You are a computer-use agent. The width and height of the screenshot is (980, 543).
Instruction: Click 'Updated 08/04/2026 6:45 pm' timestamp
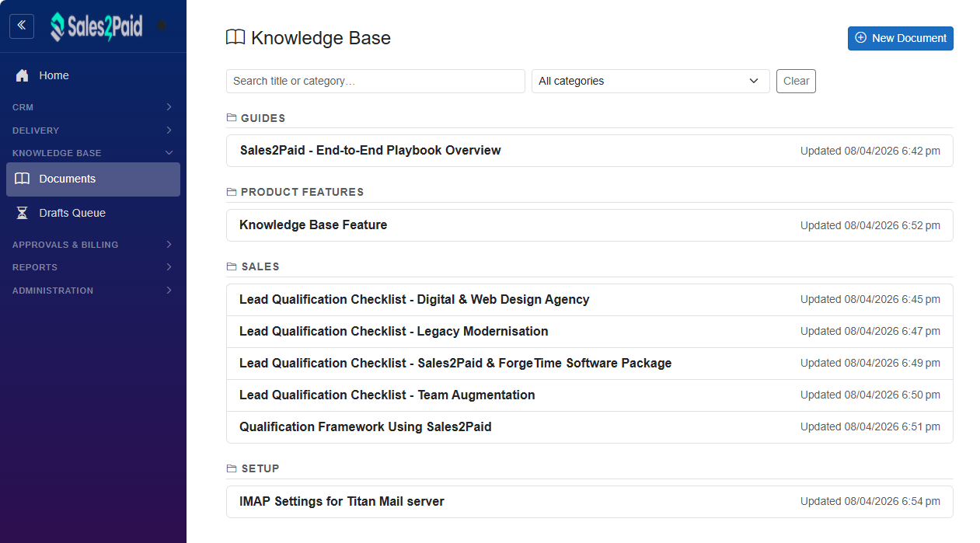pos(870,299)
